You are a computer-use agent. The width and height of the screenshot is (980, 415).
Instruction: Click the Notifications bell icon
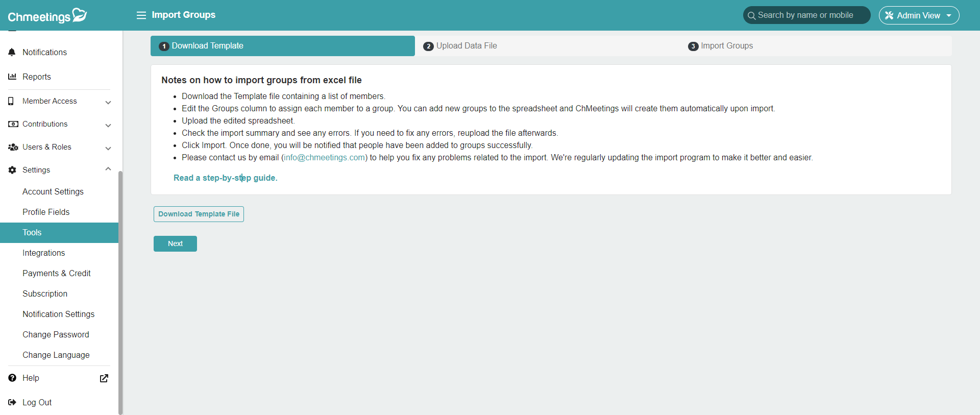click(x=12, y=52)
